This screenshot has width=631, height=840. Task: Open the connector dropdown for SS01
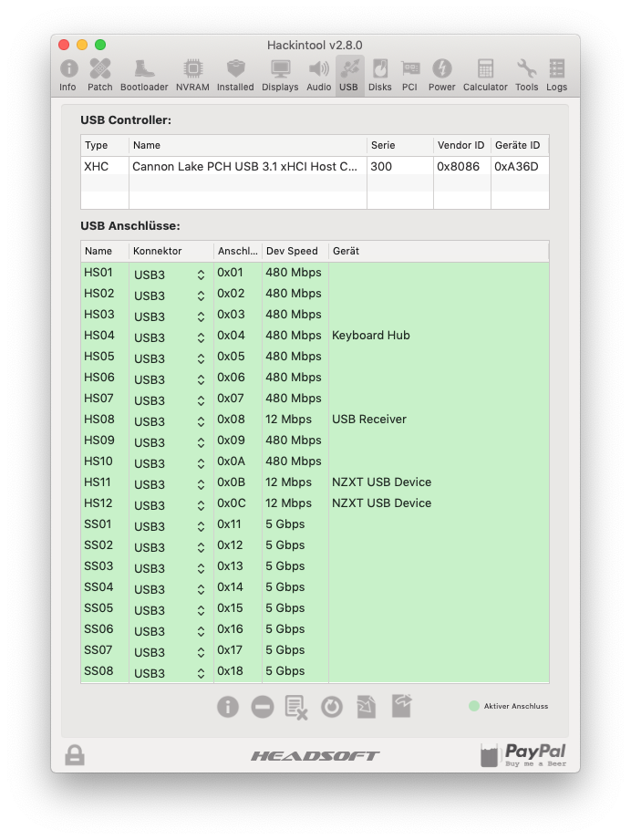click(x=170, y=526)
